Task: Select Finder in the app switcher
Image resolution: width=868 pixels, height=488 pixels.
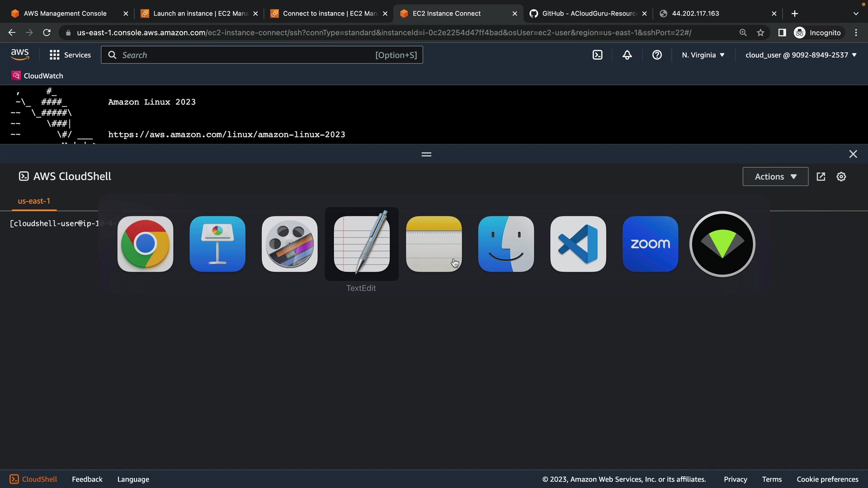Action: 506,244
